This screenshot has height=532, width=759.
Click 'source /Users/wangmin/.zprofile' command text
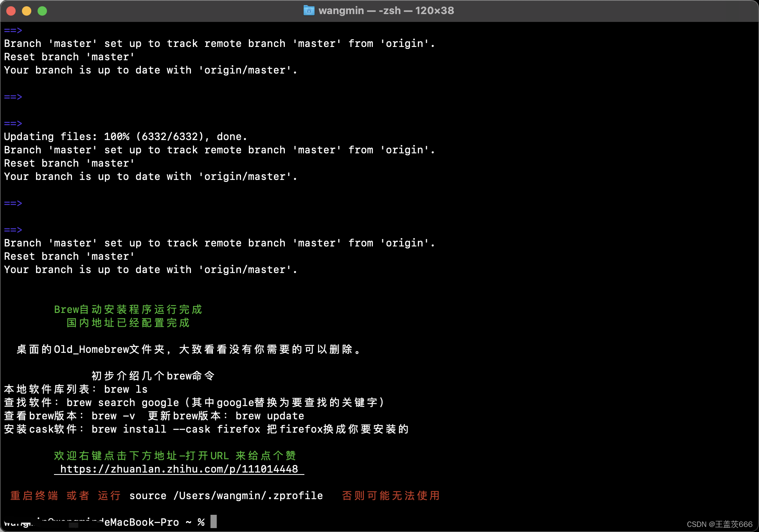coord(226,496)
